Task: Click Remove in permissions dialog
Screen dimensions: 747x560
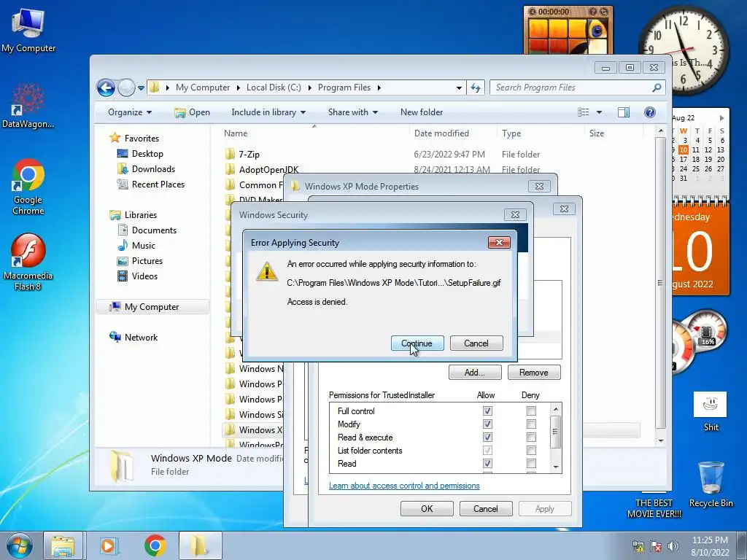Action: click(534, 373)
